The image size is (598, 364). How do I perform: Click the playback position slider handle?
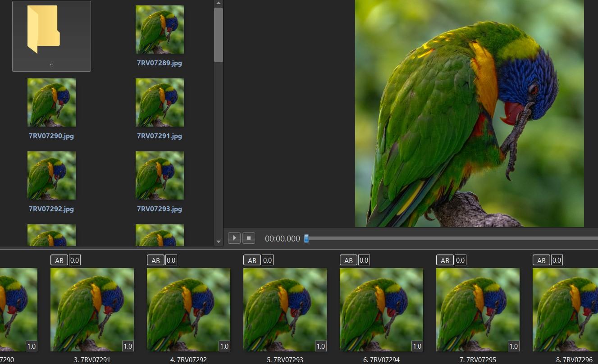[x=306, y=238]
